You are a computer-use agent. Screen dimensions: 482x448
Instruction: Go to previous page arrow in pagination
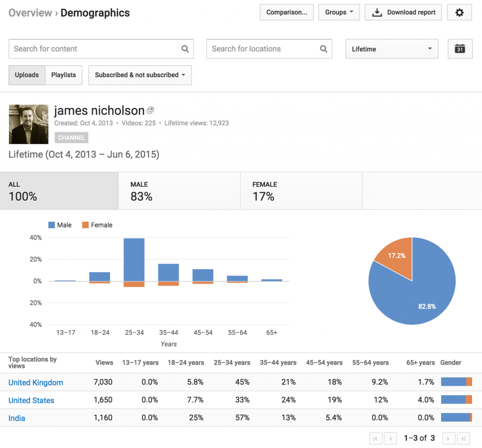click(391, 438)
